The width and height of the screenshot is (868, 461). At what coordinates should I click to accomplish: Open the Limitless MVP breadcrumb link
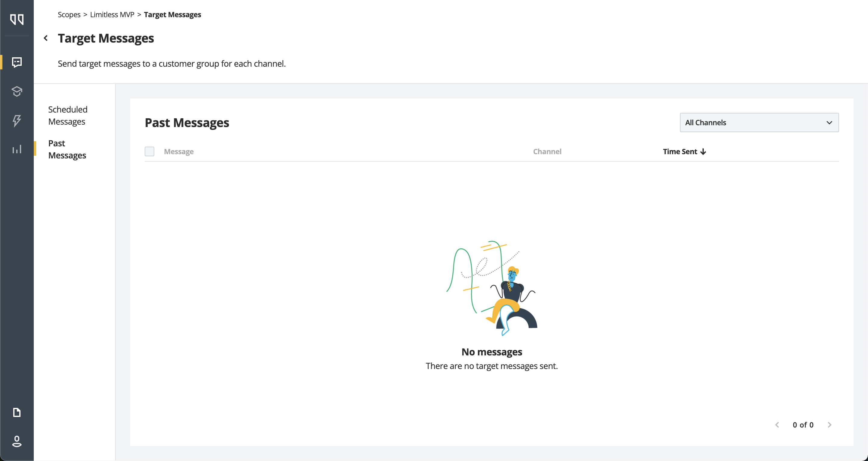112,14
